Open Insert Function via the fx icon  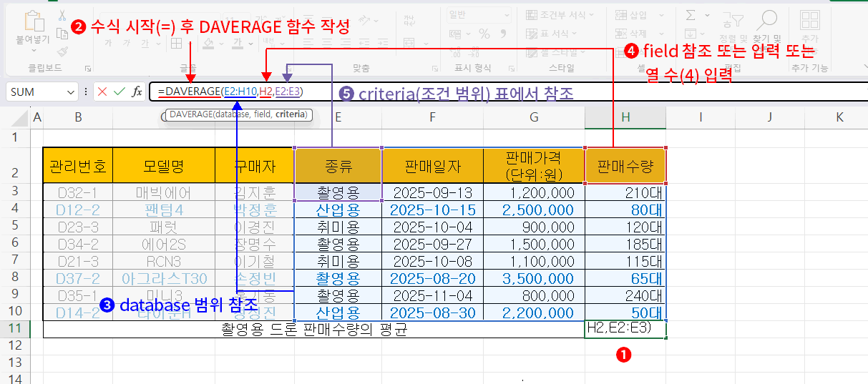tap(137, 92)
